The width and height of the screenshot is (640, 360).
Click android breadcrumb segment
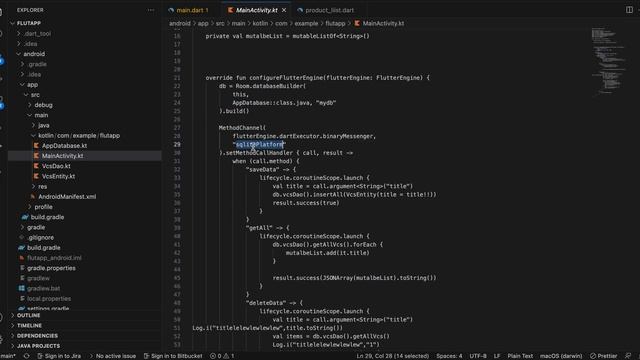click(x=180, y=24)
